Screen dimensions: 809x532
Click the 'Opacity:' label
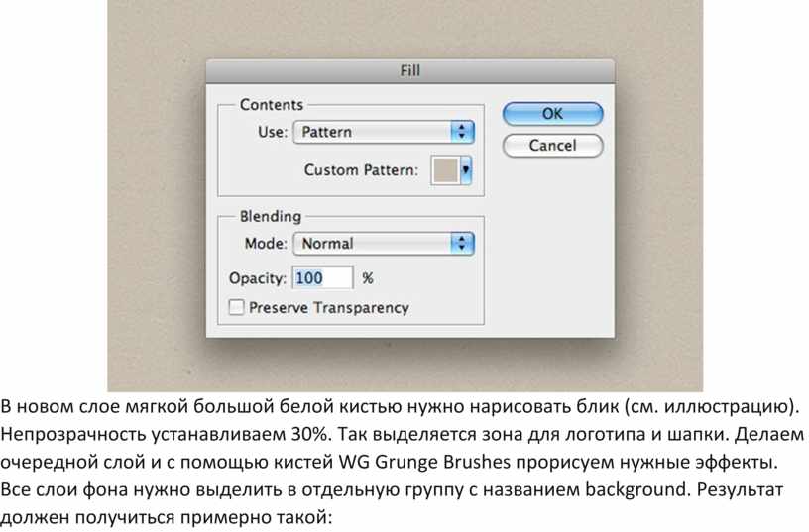tap(258, 278)
